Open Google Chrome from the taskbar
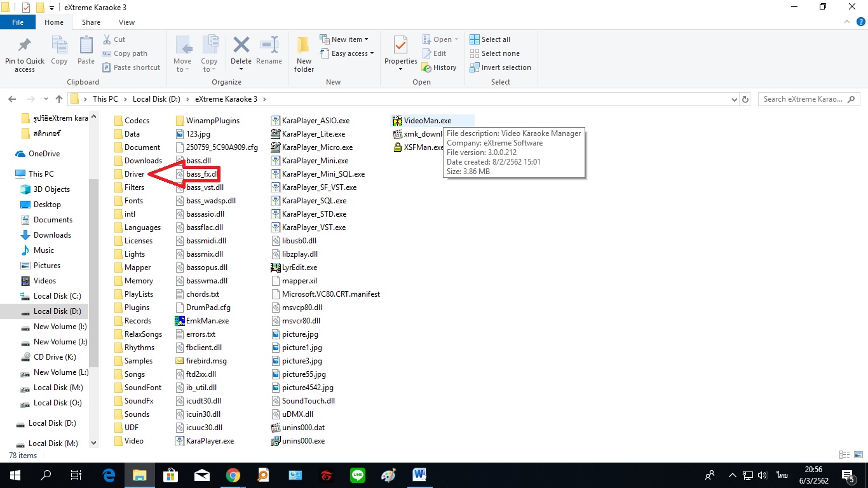 click(233, 475)
